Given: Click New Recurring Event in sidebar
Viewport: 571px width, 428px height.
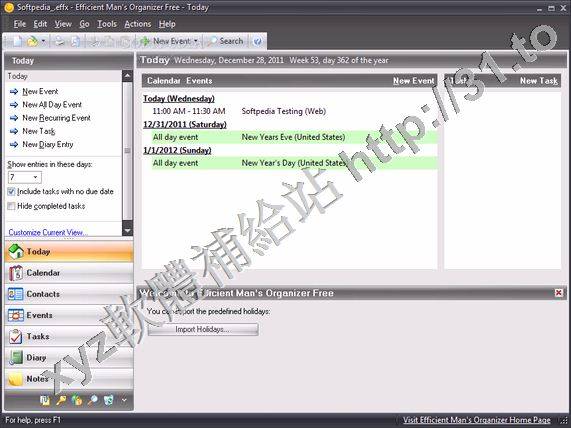Looking at the screenshot, I should point(56,118).
